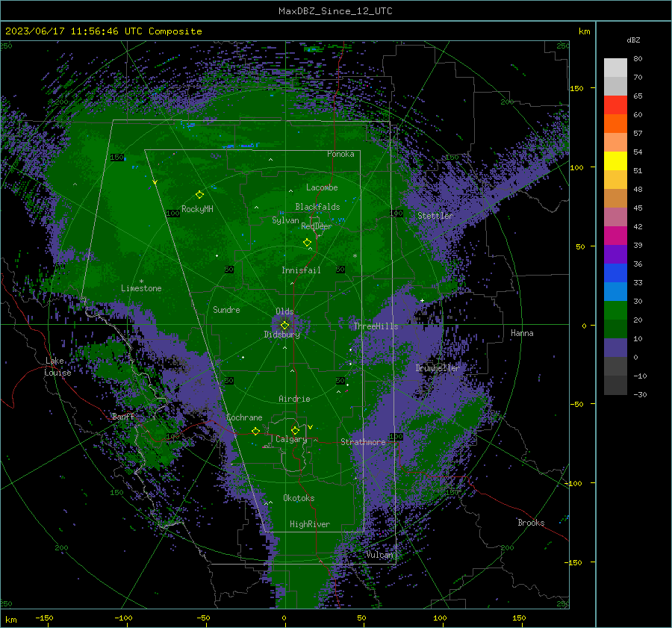This screenshot has height=628, width=672.
Task: Click the Hanna town label
Action: (522, 333)
